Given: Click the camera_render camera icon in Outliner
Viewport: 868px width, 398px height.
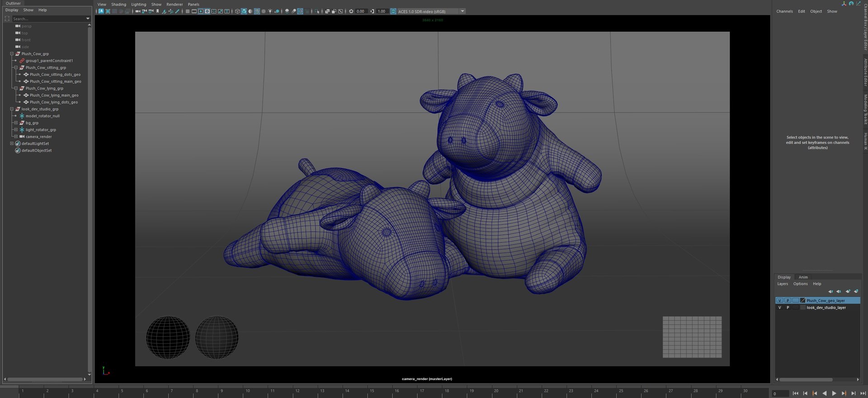Looking at the screenshot, I should [22, 137].
